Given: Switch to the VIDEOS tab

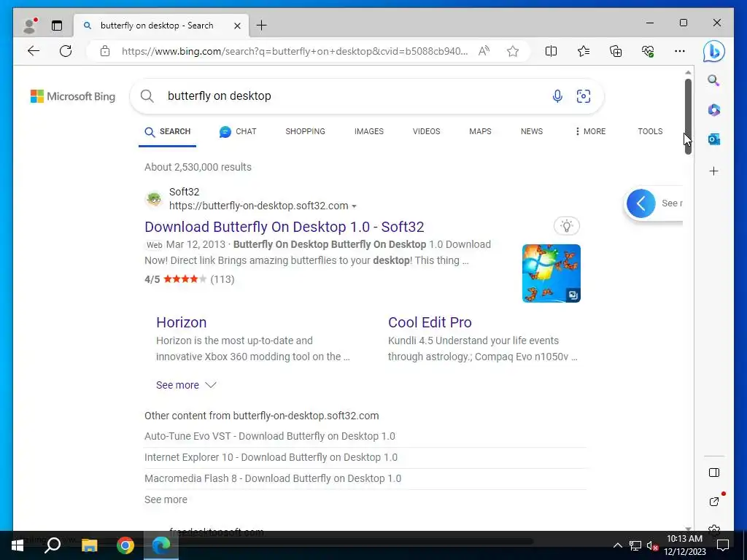Looking at the screenshot, I should coord(426,131).
